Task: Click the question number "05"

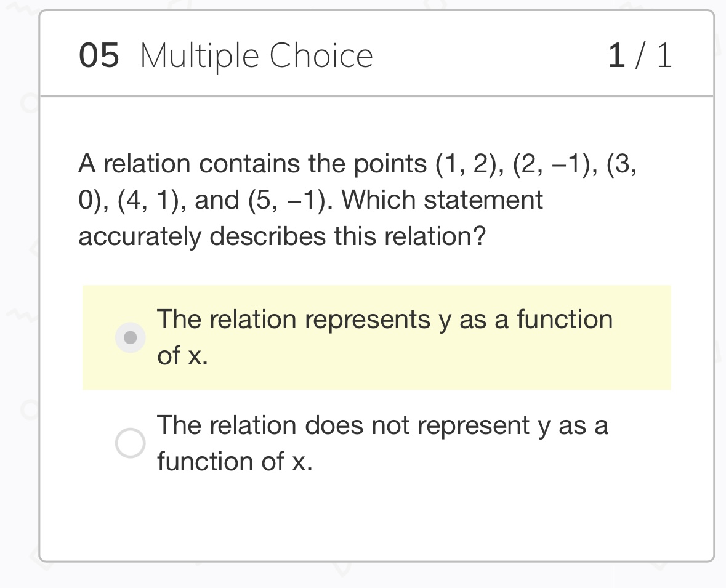Action: (99, 56)
